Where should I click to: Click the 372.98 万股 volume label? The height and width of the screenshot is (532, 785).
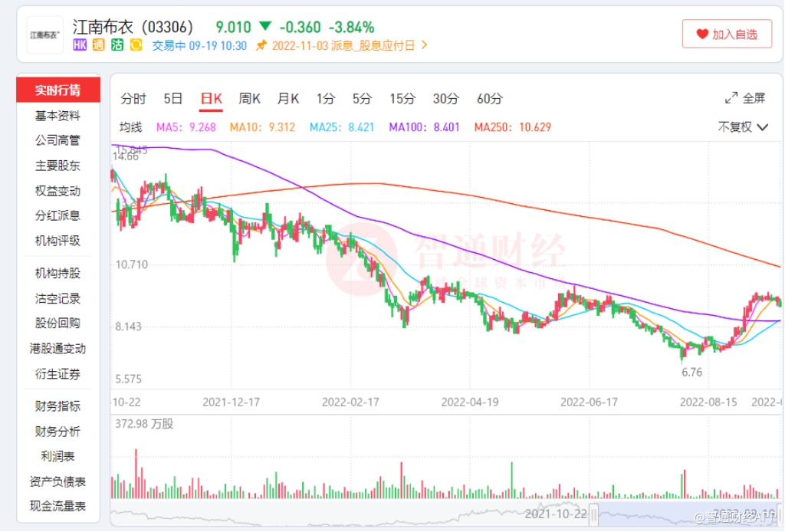tap(144, 425)
